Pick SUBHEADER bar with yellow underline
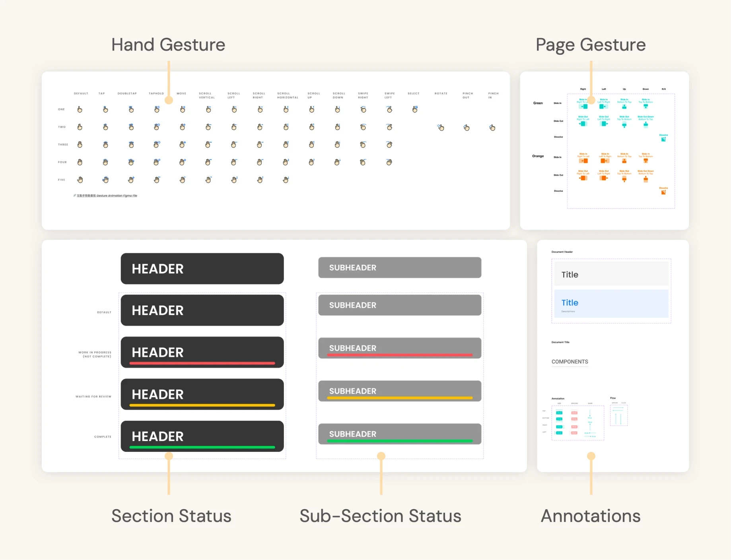 (x=400, y=391)
